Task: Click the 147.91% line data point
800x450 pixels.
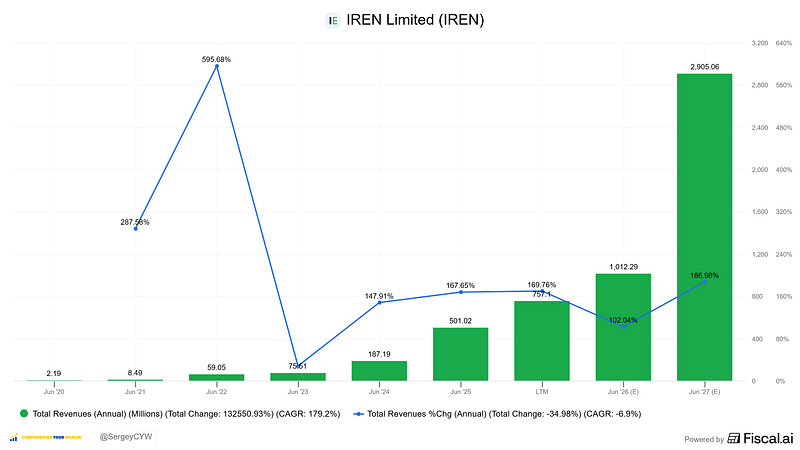Action: (x=380, y=303)
